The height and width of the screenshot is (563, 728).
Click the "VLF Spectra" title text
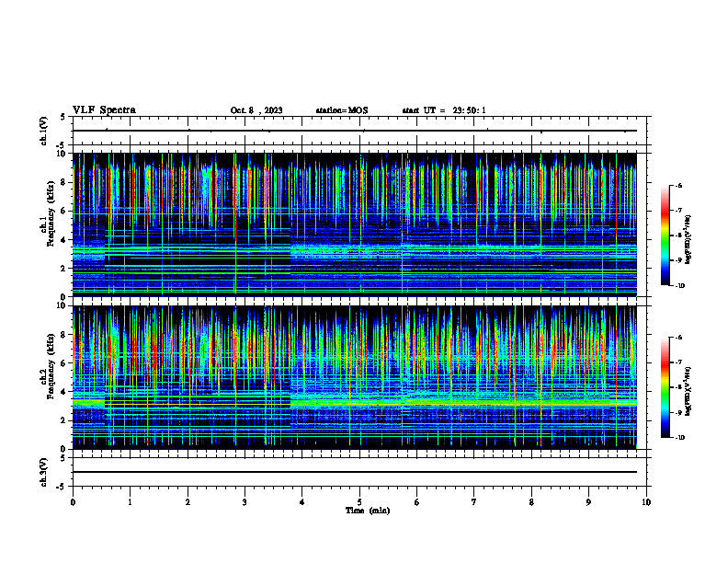pos(104,109)
